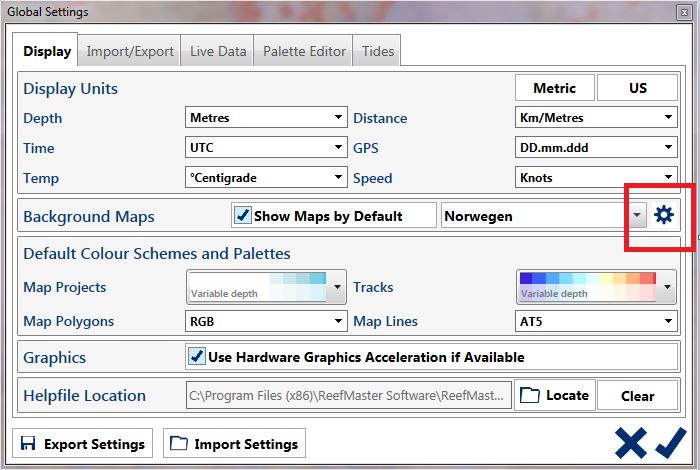Screen dimensions: 700x470
Task: Switch to the Palette Editor tab
Action: tap(304, 51)
